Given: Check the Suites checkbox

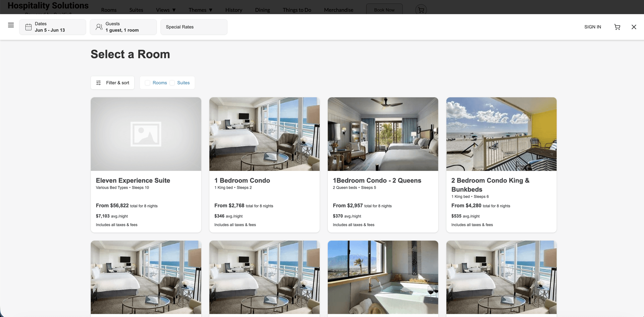Looking at the screenshot, I should coord(172,83).
